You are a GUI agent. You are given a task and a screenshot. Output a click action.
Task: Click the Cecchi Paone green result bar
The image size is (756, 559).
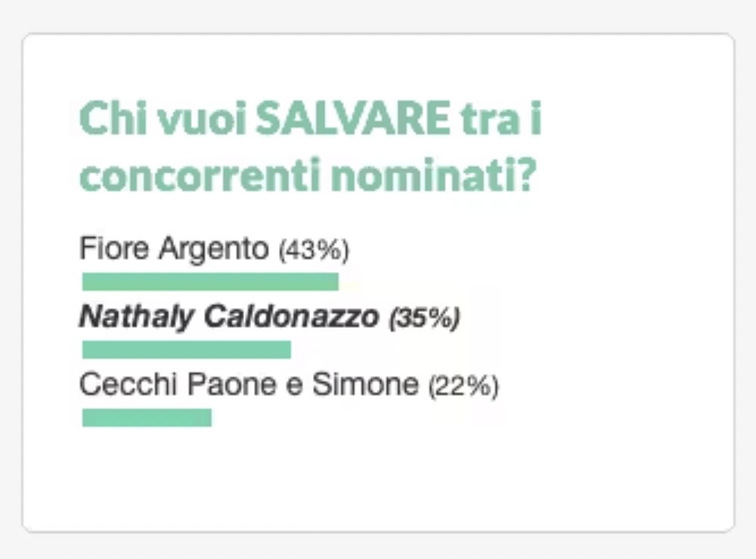[147, 418]
